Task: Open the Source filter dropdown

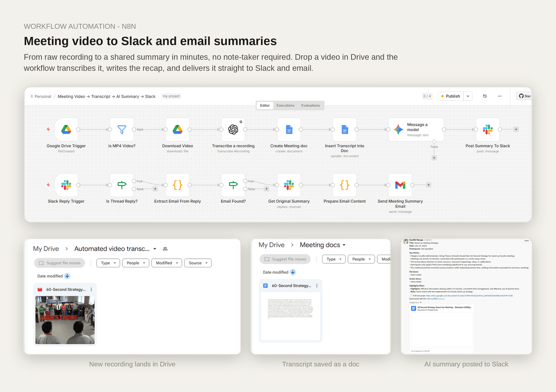Action: click(x=198, y=263)
